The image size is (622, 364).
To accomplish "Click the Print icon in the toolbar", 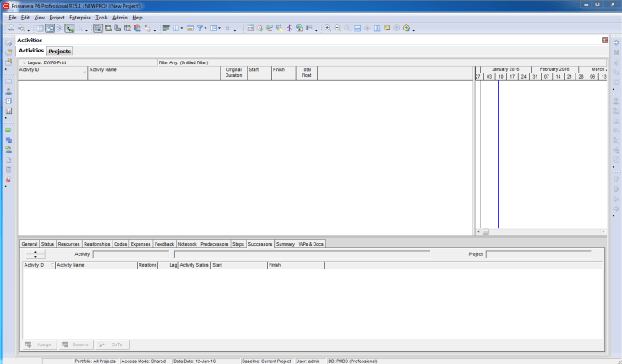I will coord(10,28).
